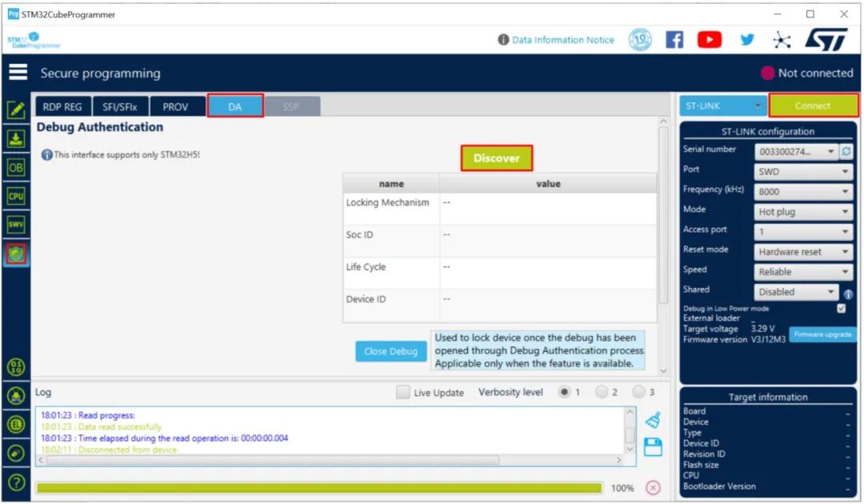
Task: Click the Firmware upgrade button
Action: (x=822, y=334)
